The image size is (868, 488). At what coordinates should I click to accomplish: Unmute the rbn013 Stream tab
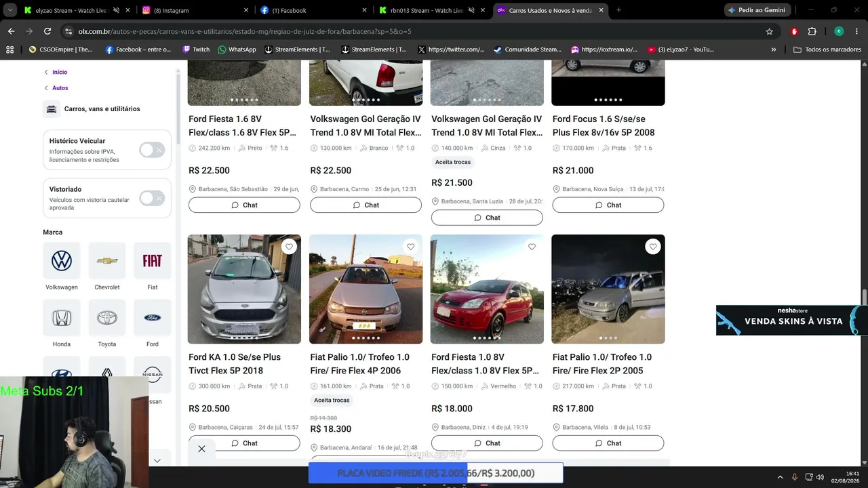pos(473,10)
